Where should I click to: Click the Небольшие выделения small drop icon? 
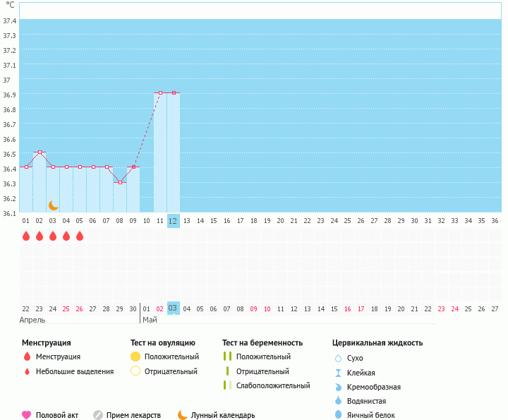[x=27, y=372]
